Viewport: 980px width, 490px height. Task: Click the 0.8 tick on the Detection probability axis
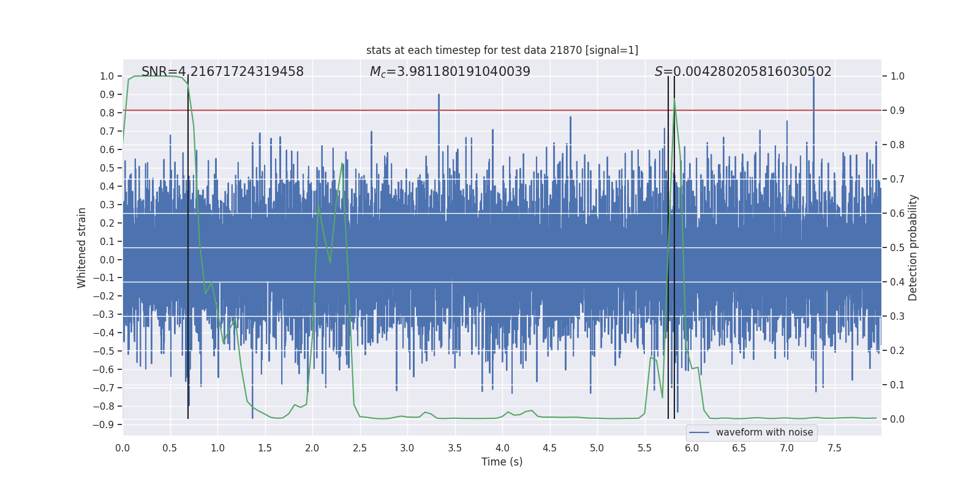click(x=897, y=145)
